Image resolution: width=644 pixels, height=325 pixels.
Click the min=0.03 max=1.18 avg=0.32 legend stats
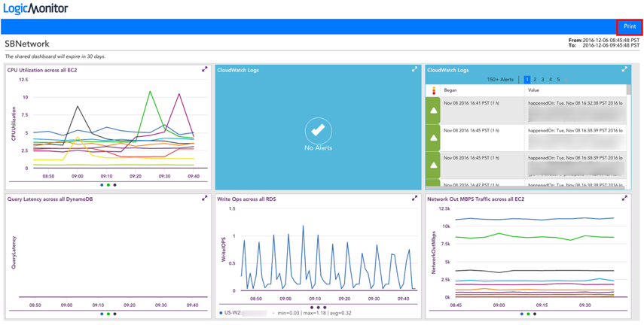pos(314,313)
